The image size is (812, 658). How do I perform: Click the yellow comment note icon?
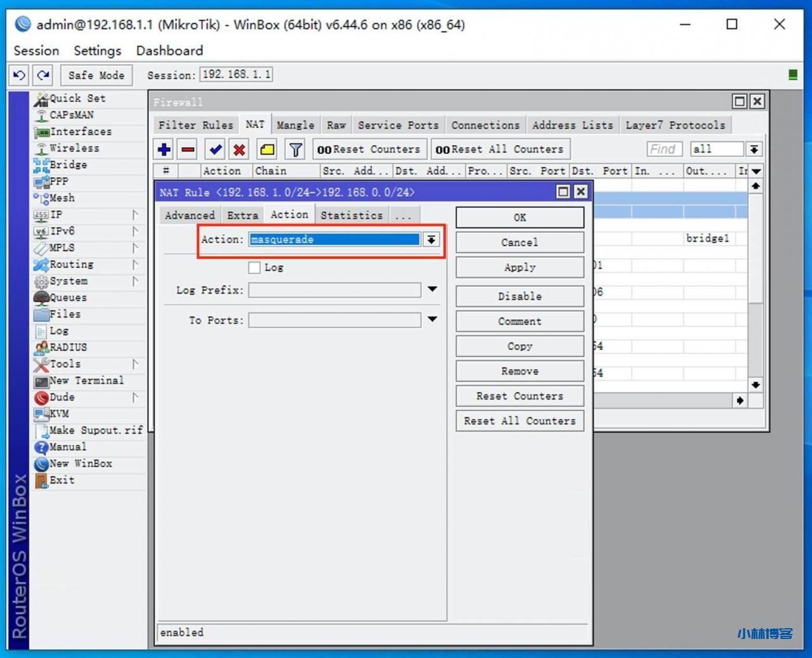coord(267,150)
